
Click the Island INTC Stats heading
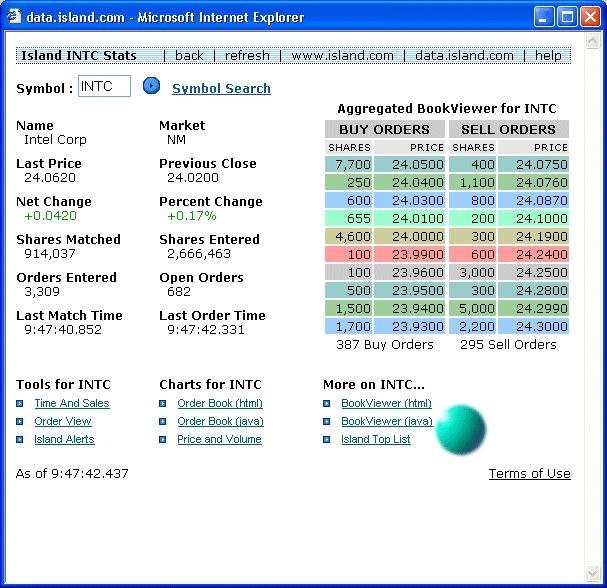(x=79, y=56)
